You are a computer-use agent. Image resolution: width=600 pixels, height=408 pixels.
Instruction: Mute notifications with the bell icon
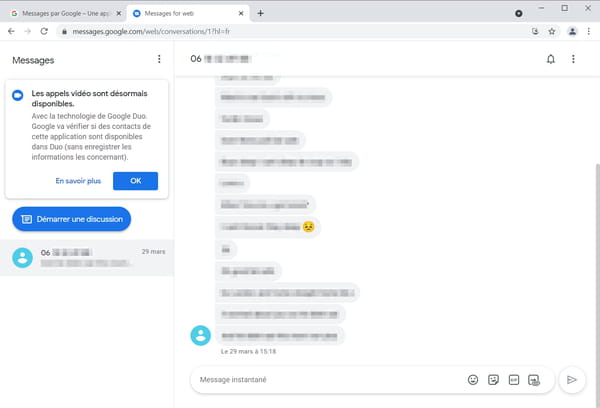551,59
